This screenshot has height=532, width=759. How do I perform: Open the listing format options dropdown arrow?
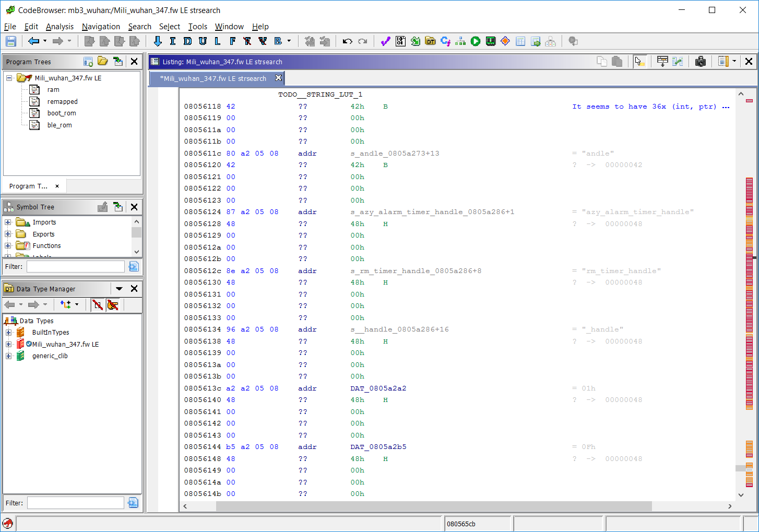click(x=734, y=62)
